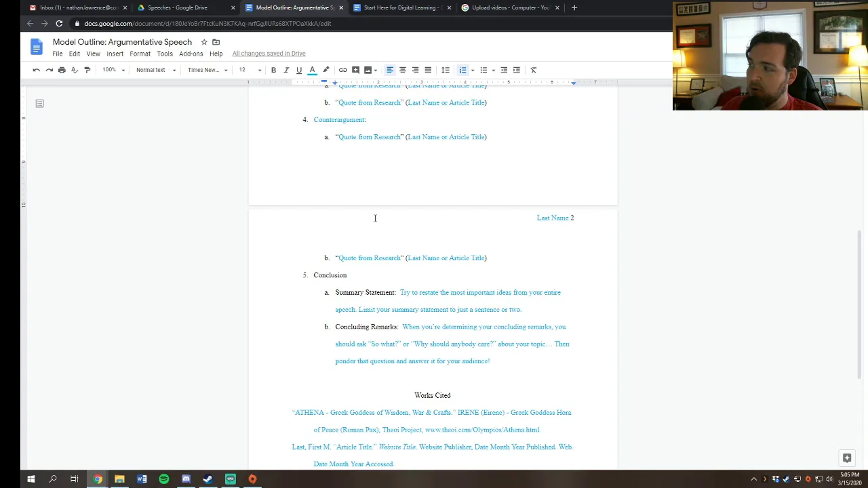Open line spacing options
868x488 pixels.
coord(446,70)
